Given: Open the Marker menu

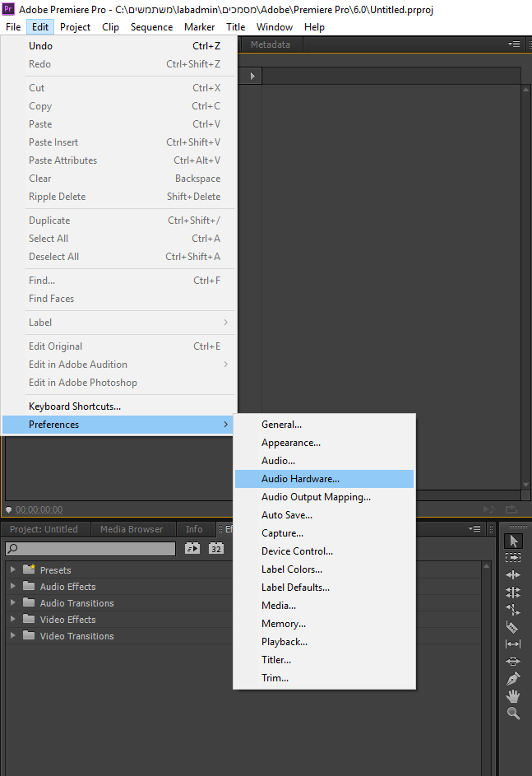Looking at the screenshot, I should [x=199, y=26].
